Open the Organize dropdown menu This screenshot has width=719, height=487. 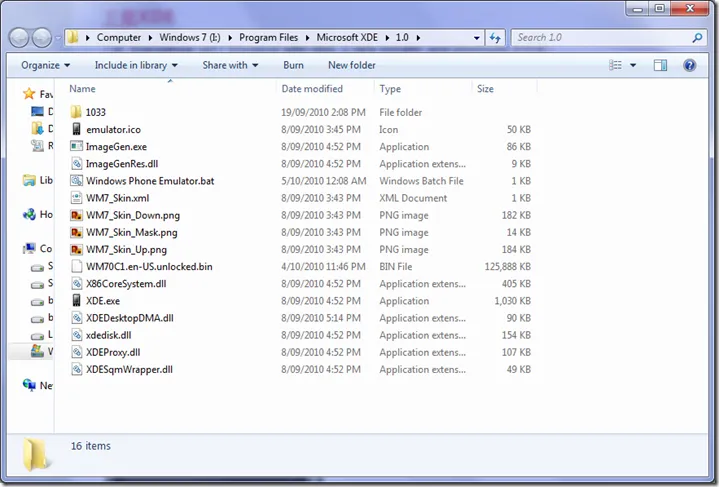click(x=45, y=65)
